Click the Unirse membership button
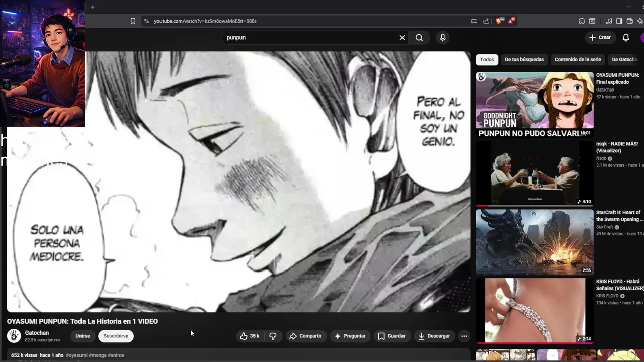Image resolution: width=644 pixels, height=362 pixels. coord(83,336)
